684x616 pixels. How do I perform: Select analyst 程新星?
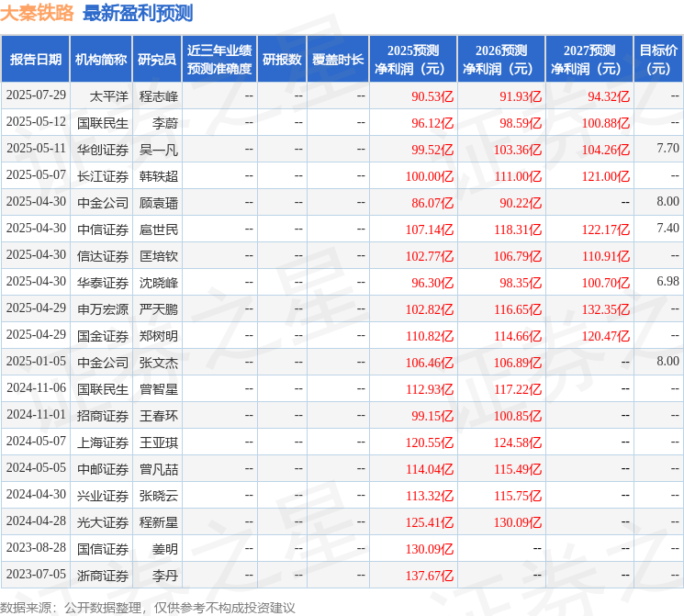pyautogui.click(x=158, y=522)
